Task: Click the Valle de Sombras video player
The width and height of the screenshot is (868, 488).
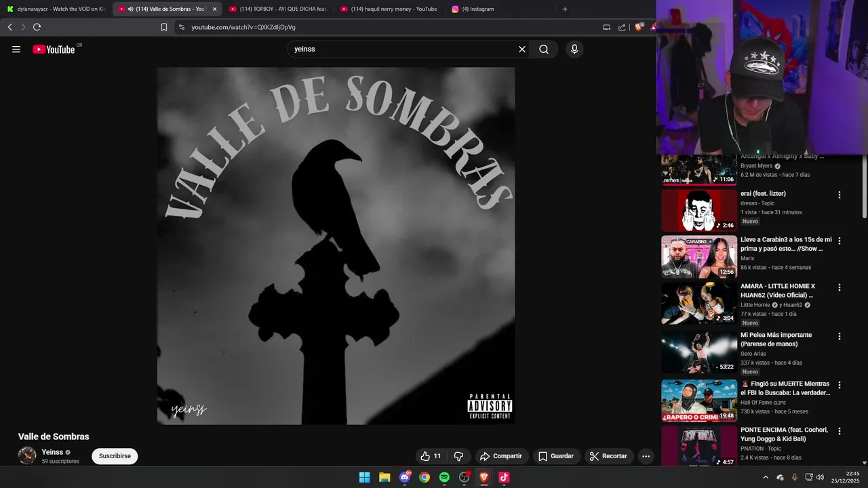Action: 336,246
